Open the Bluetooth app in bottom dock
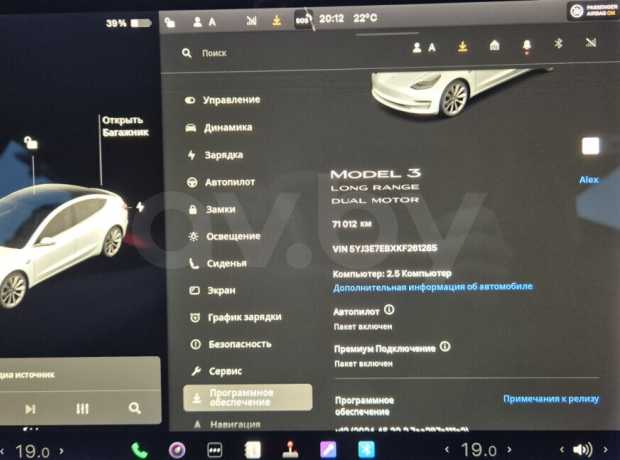 pos(366,450)
